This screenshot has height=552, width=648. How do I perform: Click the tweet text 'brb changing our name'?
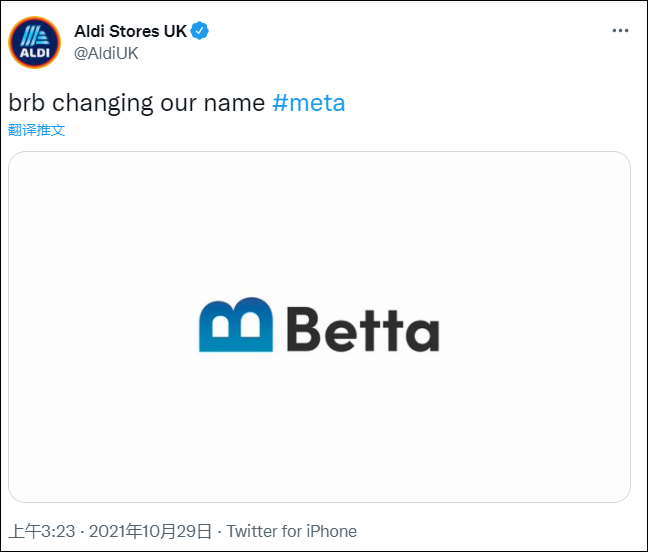tap(137, 103)
